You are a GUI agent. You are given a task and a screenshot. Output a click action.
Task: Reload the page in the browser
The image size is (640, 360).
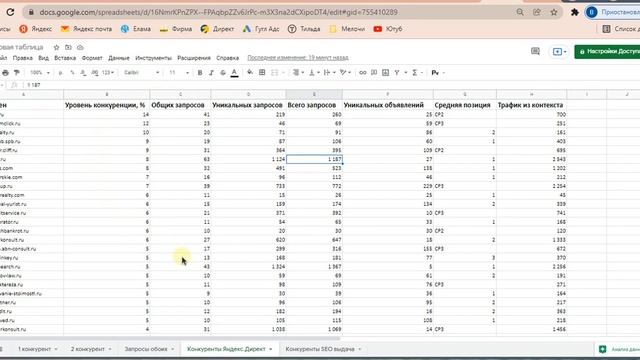tap(10, 12)
